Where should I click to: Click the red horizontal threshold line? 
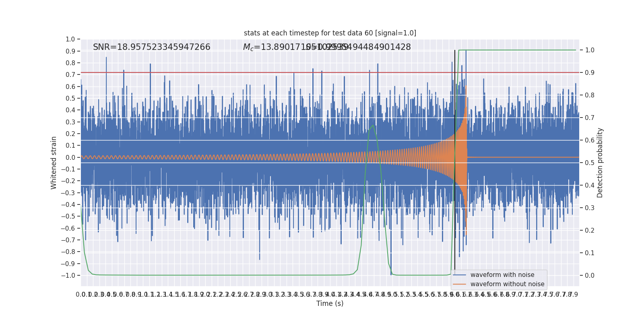point(330,73)
